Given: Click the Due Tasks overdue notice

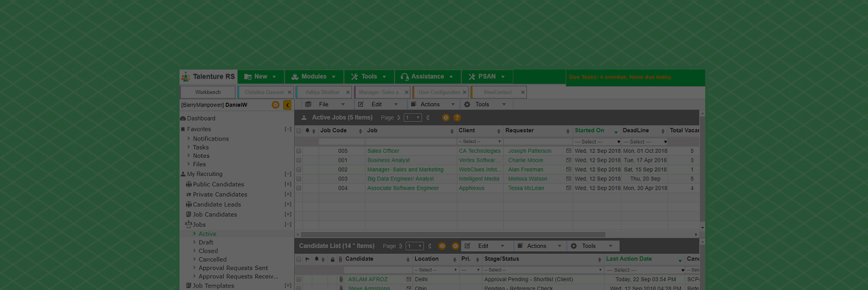Looking at the screenshot, I should pyautogui.click(x=620, y=77).
